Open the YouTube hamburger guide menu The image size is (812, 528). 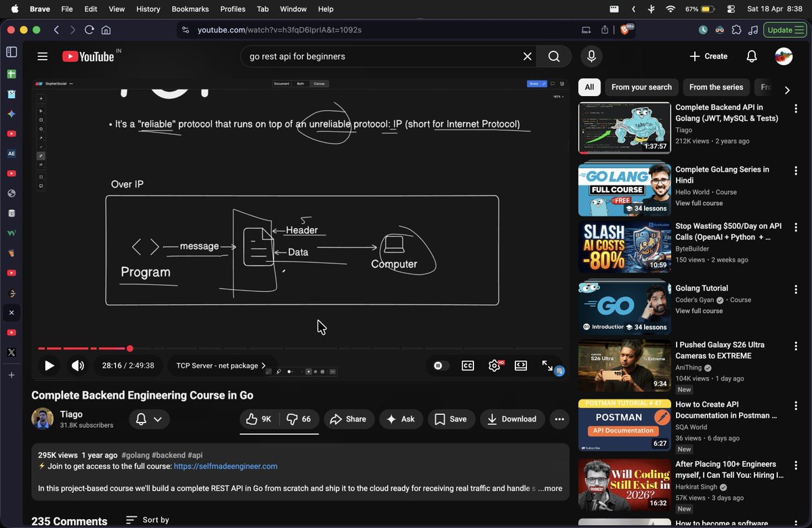click(43, 56)
